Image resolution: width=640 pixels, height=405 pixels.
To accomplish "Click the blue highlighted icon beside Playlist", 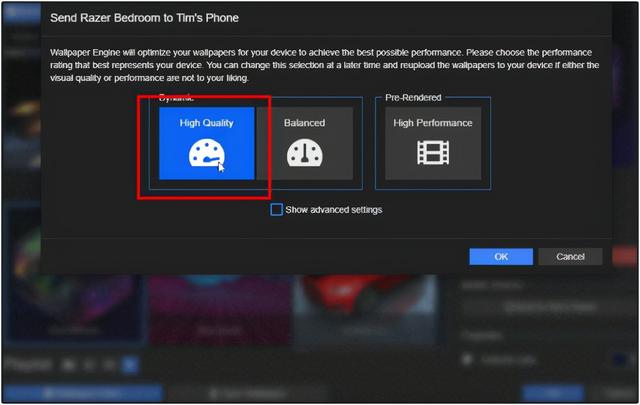I will [x=130, y=365].
